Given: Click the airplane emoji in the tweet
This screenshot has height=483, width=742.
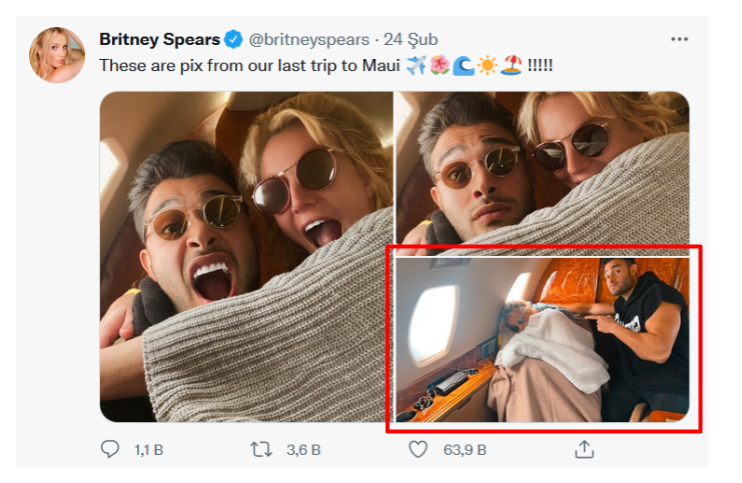Looking at the screenshot, I should (x=417, y=65).
